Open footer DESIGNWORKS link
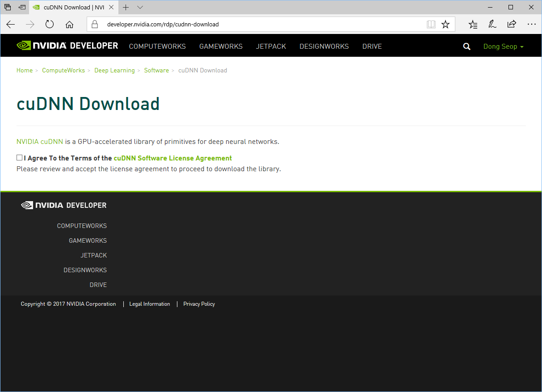Screen dimensions: 542x392 85,270
